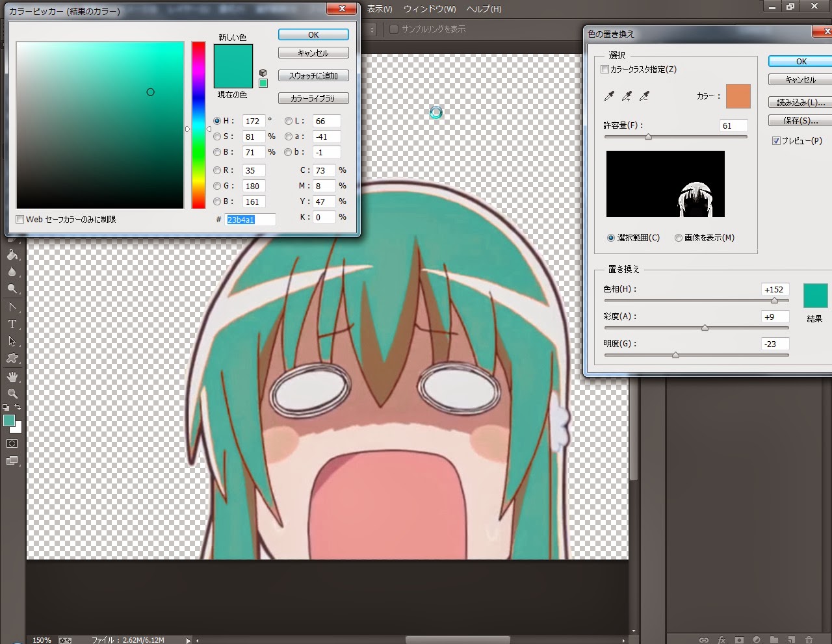Image resolution: width=832 pixels, height=644 pixels.
Task: Select the Pen tool
Action: pos(12,307)
